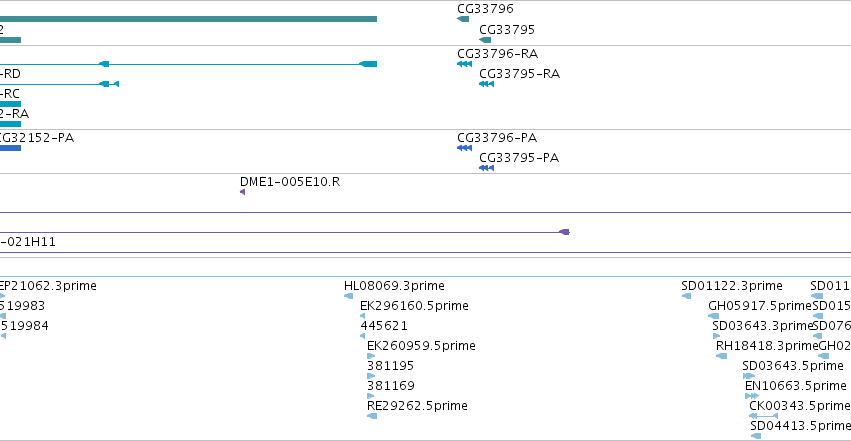Click the SD01122.3prime label
Screen dimensions: 851x441
732,286
